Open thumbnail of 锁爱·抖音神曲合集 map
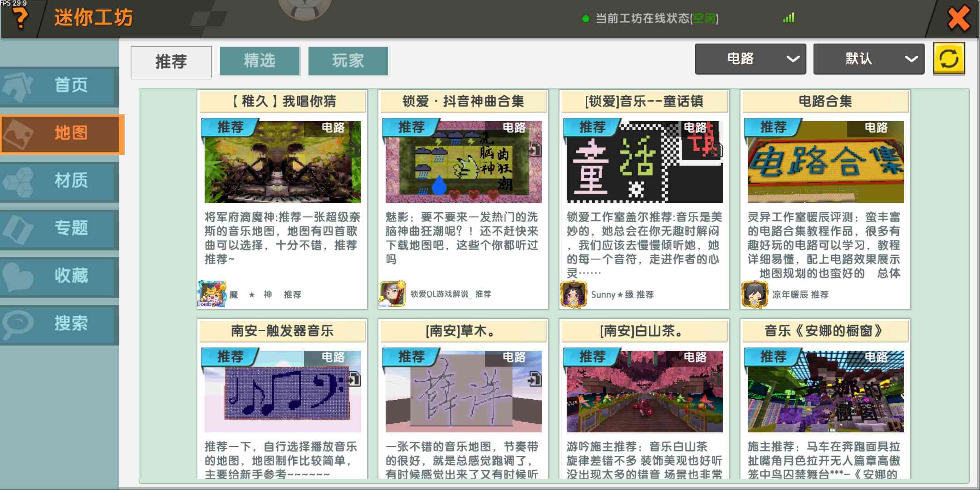Viewport: 980px width, 490px height. (464, 161)
